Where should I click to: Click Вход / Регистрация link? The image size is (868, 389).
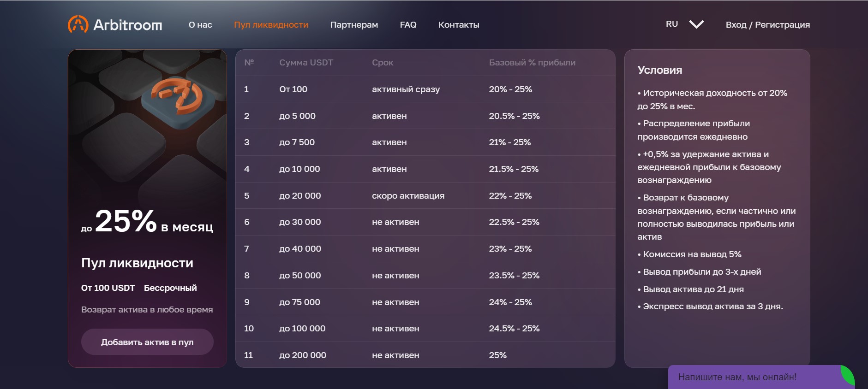tap(768, 25)
